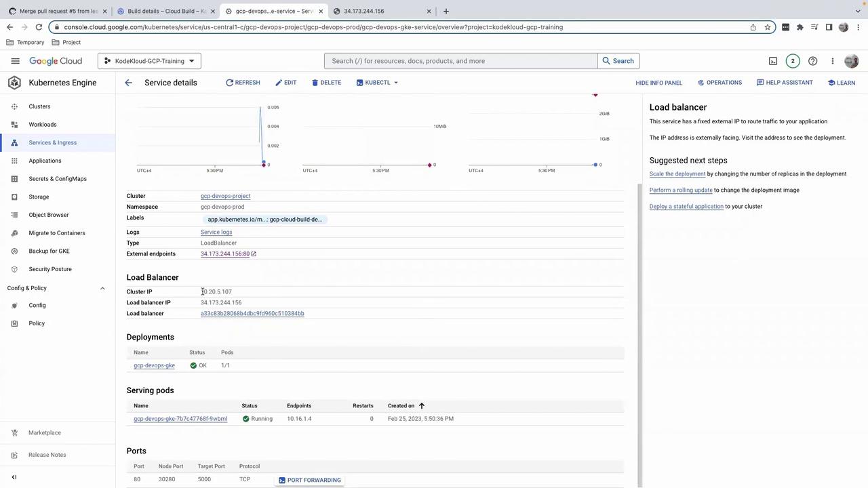This screenshot has width=868, height=488.
Task: Click the app.kubernetes.io label chip
Action: point(264,220)
